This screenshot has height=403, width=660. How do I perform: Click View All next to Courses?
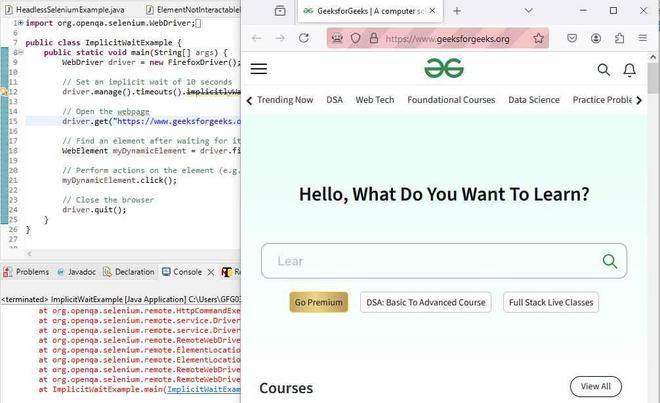[x=596, y=387]
